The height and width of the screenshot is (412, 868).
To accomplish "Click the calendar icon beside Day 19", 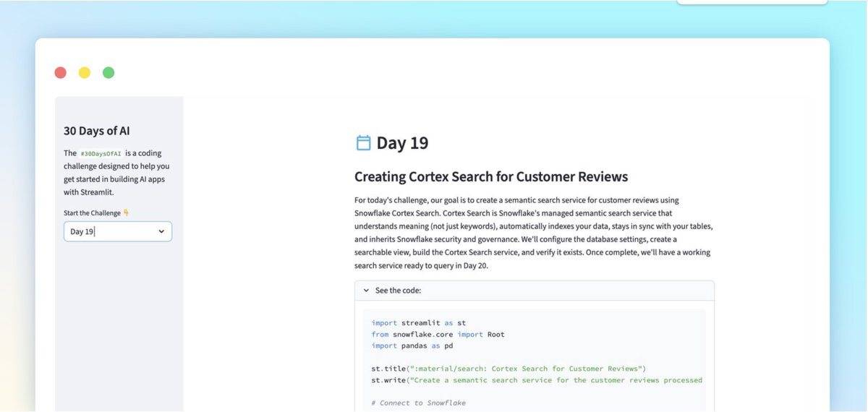I will pyautogui.click(x=363, y=142).
